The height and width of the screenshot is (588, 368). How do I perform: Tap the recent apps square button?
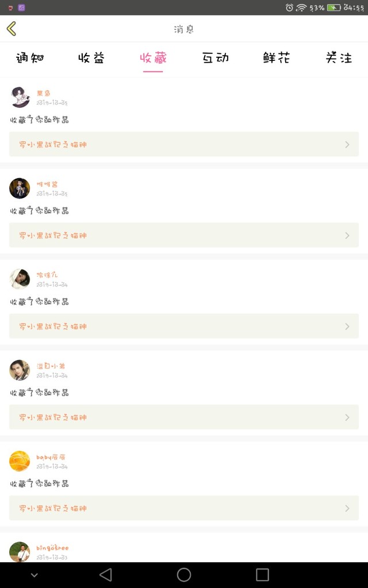click(x=262, y=574)
